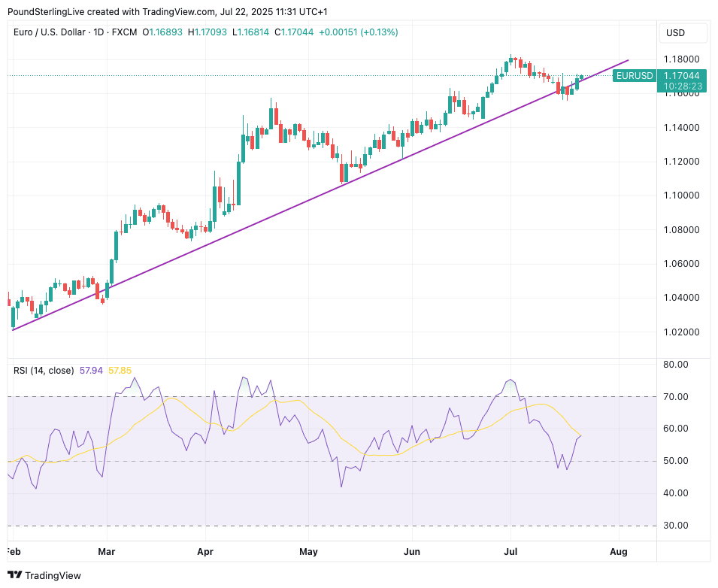Click the TradingView logo icon

[x=15, y=575]
